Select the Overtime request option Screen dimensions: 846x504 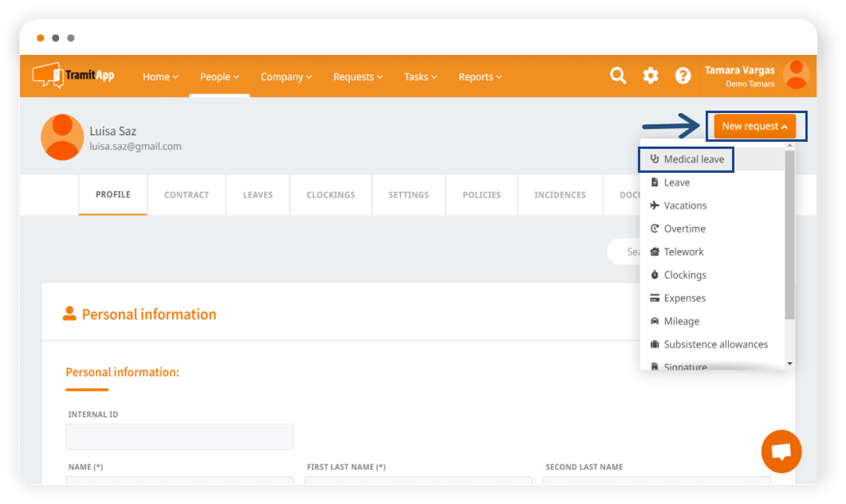pos(685,229)
